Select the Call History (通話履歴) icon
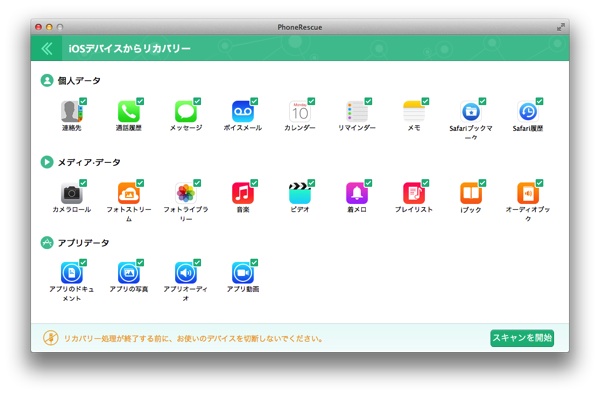The height and width of the screenshot is (395, 600). click(129, 111)
